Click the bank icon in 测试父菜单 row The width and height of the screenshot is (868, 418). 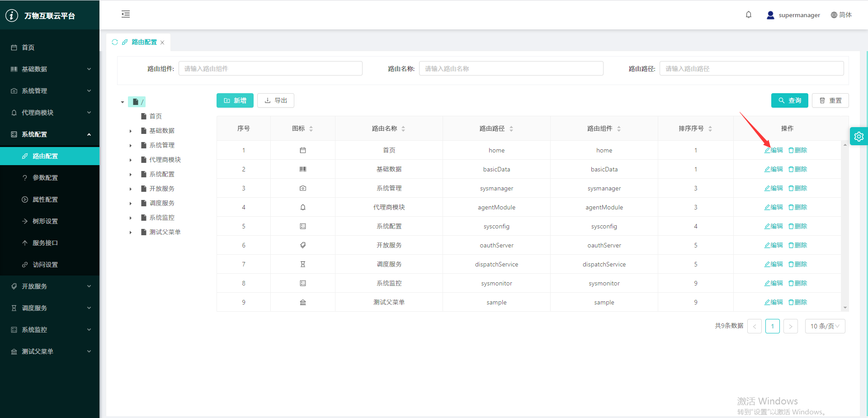(x=303, y=302)
